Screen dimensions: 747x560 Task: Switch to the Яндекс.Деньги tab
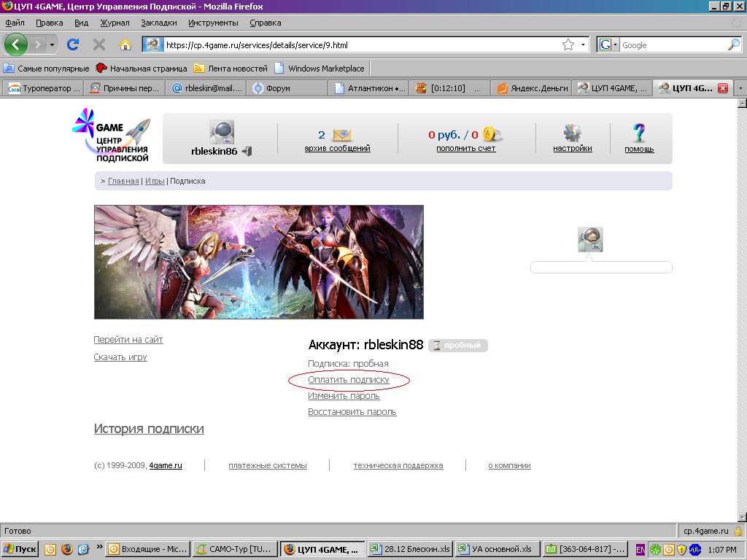[x=532, y=88]
